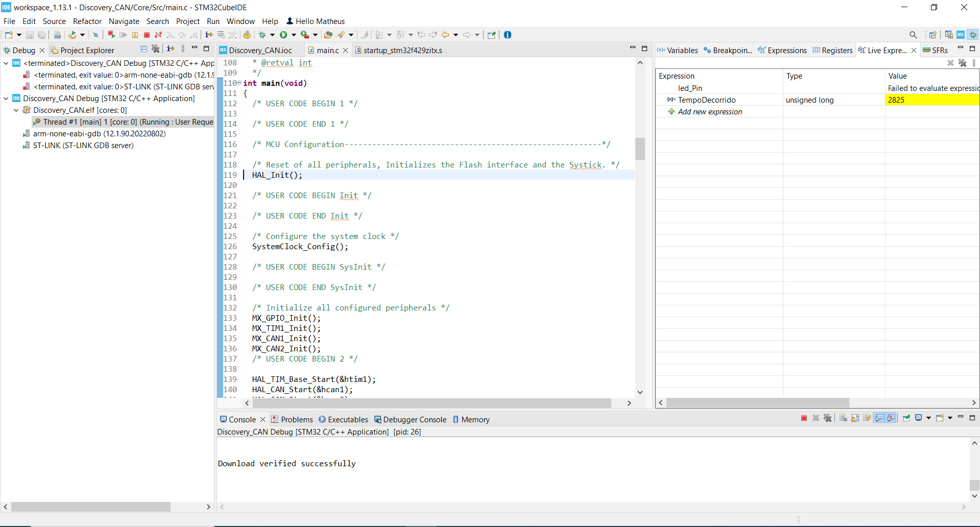Toggle Word Wrap in the Console view

click(x=867, y=418)
